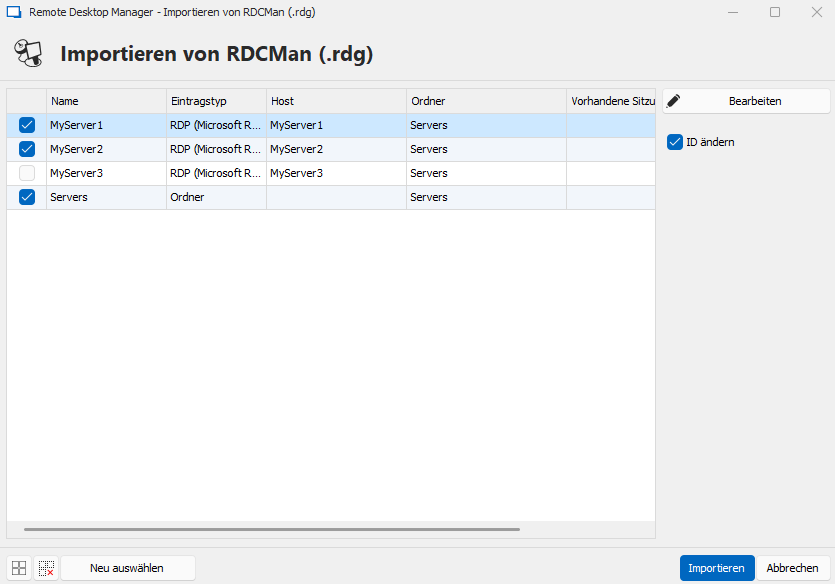Viewport: 835px width, 584px height.
Task: Select the Servers name cell
Action: (x=107, y=197)
